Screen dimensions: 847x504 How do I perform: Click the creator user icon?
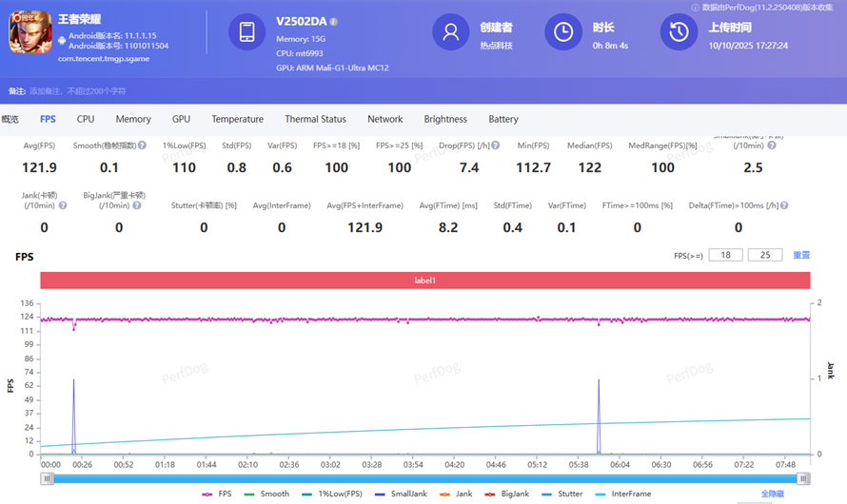[x=450, y=32]
